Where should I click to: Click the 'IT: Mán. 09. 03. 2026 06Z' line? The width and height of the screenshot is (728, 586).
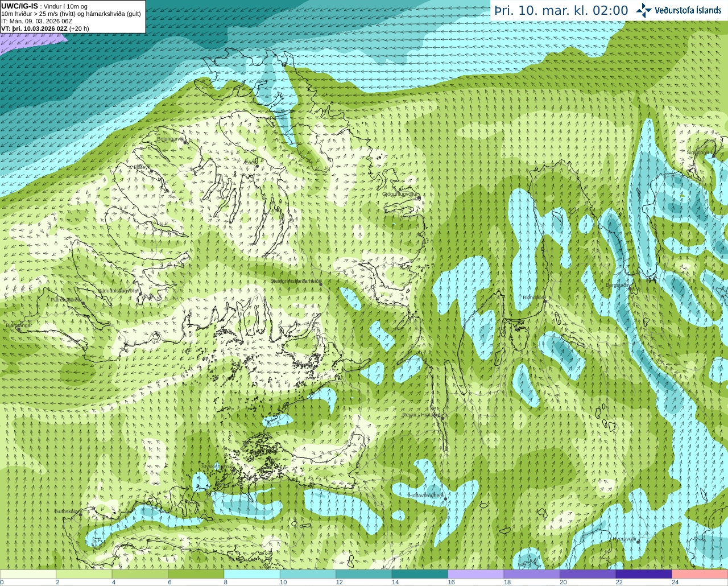pos(36,21)
